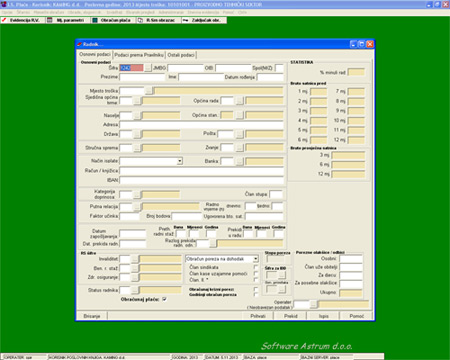This screenshot has width=450, height=360.
Task: Click the Ispis button
Action: (x=323, y=316)
